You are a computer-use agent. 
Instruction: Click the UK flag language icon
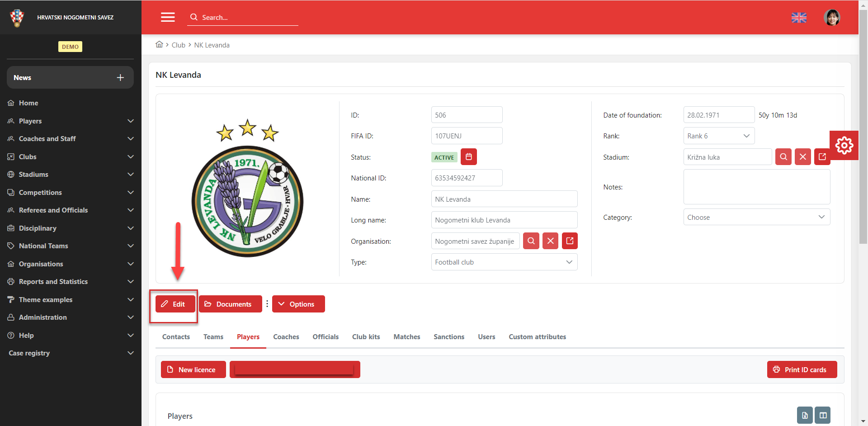pos(799,18)
